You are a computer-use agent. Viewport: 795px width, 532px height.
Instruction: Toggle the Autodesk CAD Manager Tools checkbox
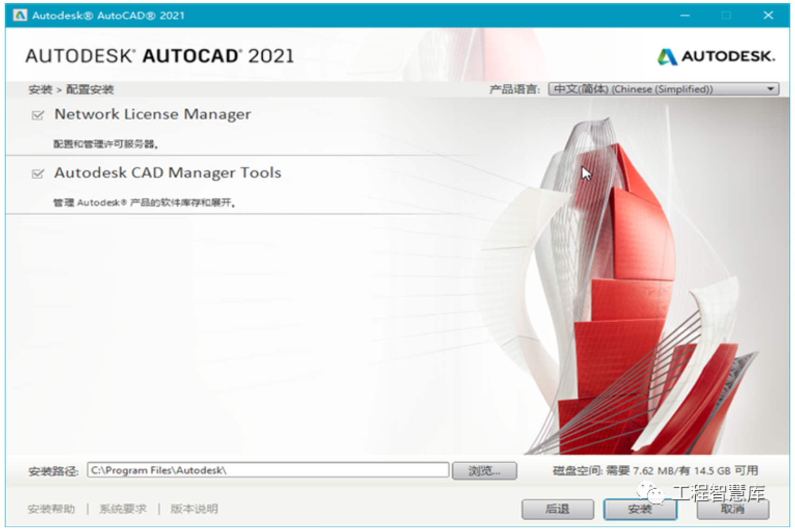pos(38,174)
